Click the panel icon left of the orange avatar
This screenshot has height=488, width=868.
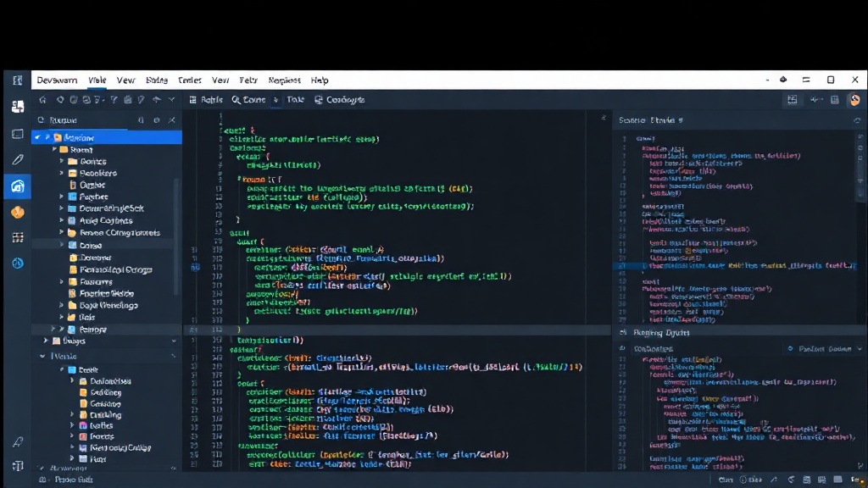[835, 100]
